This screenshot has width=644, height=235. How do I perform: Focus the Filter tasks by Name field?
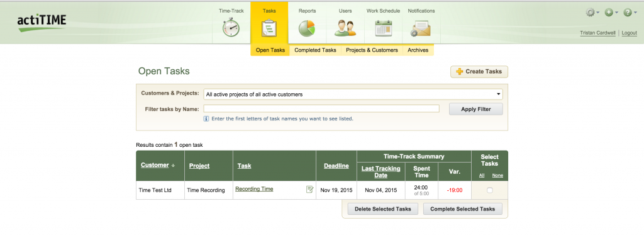click(x=321, y=108)
